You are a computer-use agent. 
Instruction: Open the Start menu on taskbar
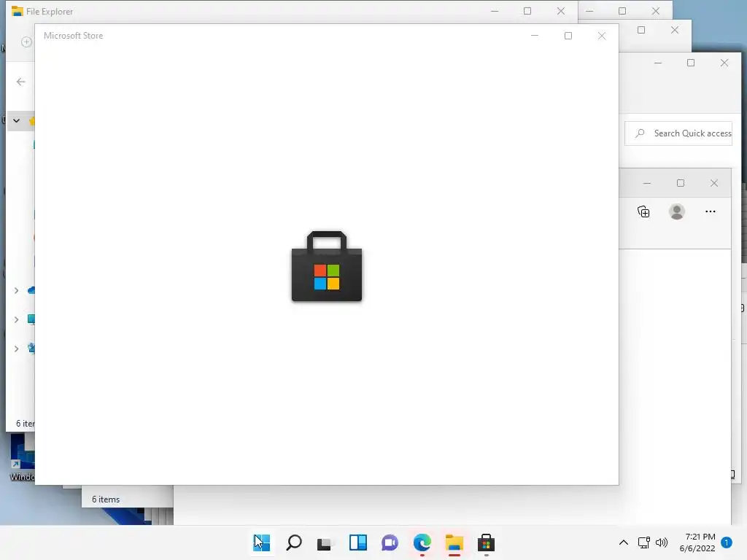click(x=262, y=542)
